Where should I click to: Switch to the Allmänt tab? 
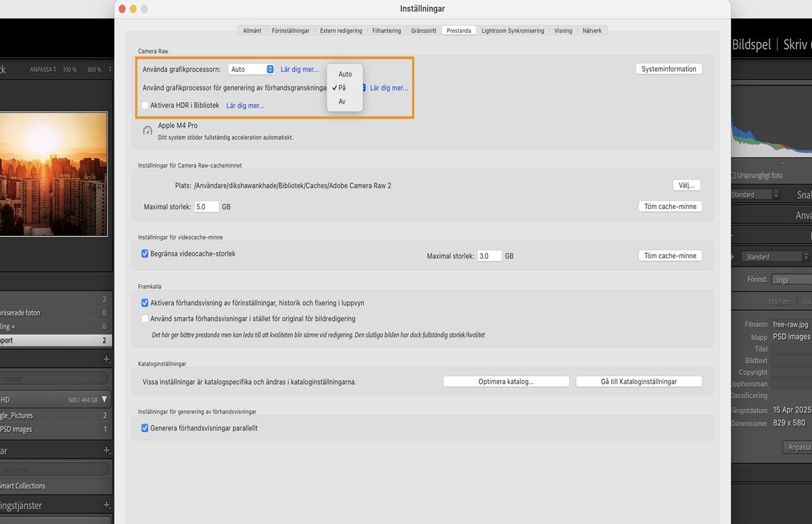point(252,30)
